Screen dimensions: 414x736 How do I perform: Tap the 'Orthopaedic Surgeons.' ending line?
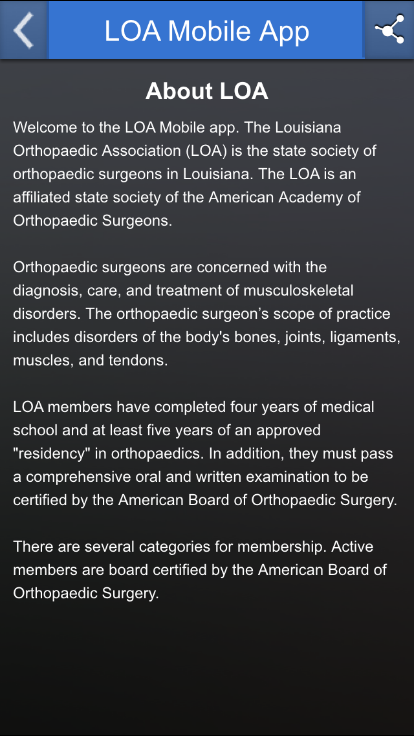(93, 220)
